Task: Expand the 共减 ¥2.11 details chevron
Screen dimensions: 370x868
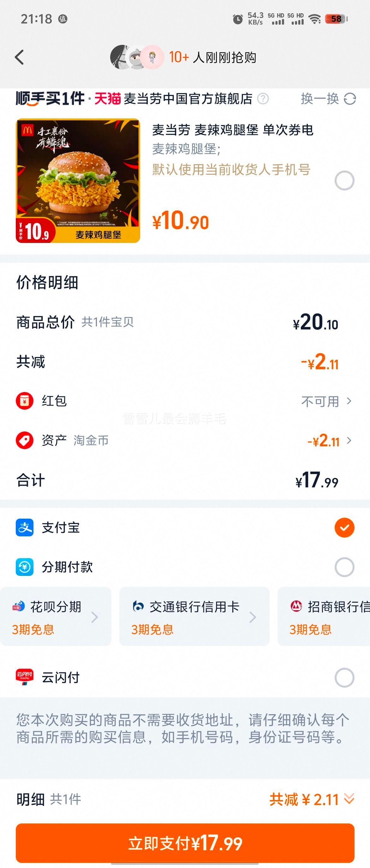Action: tap(349, 799)
